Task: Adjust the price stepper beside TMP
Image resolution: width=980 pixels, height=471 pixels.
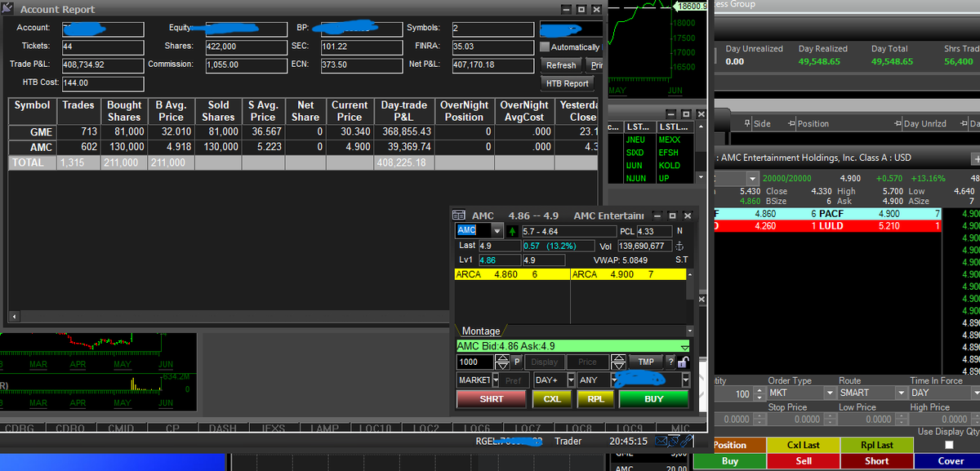Action: (620, 362)
